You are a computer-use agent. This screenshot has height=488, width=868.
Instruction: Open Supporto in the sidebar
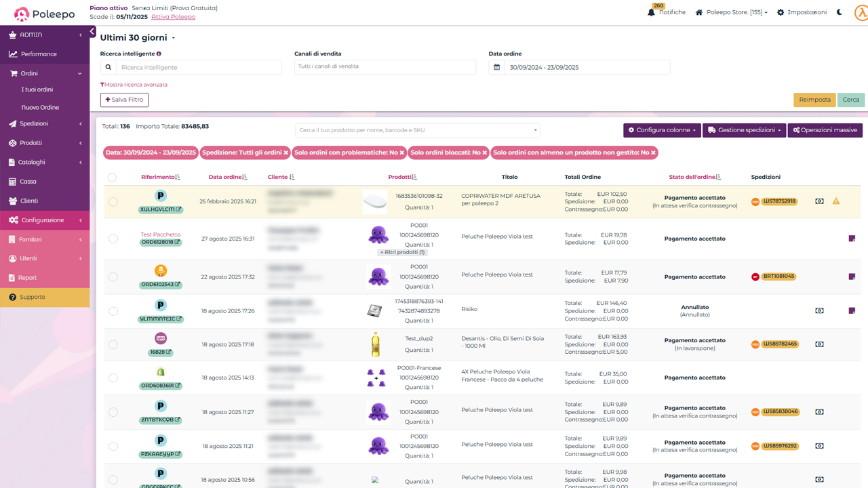pos(45,298)
